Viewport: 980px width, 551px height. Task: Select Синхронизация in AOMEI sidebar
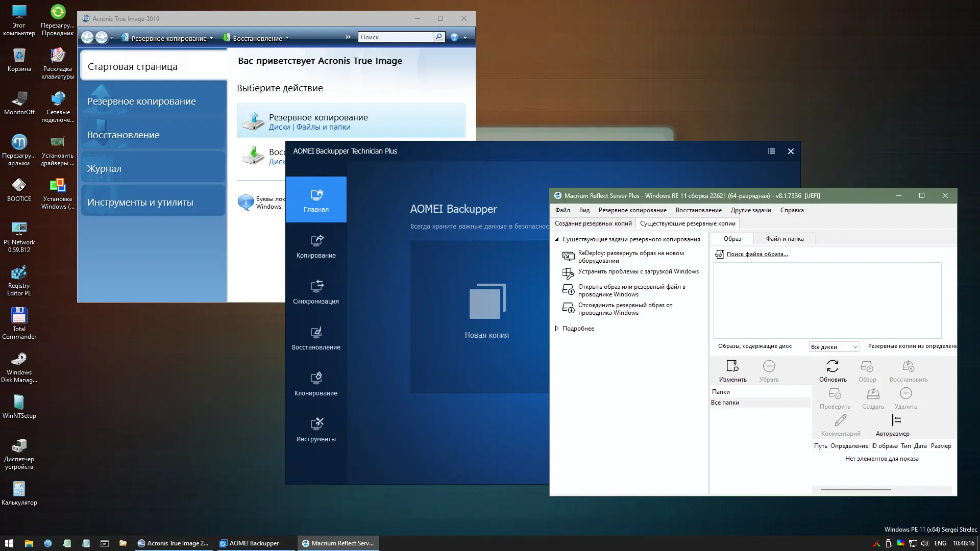(316, 292)
